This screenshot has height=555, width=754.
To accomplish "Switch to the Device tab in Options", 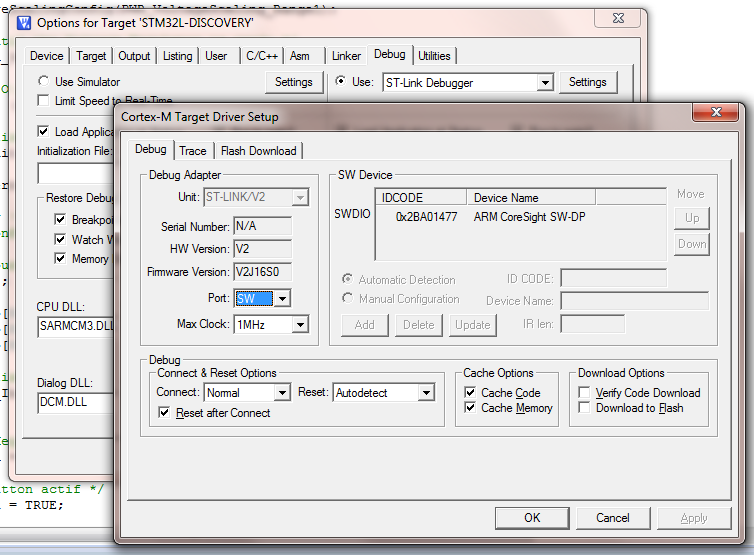I will tap(47, 56).
